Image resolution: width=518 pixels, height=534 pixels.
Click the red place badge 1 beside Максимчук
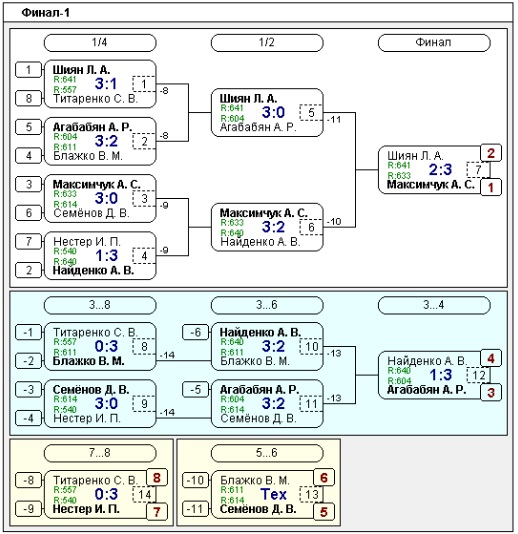pyautogui.click(x=491, y=187)
